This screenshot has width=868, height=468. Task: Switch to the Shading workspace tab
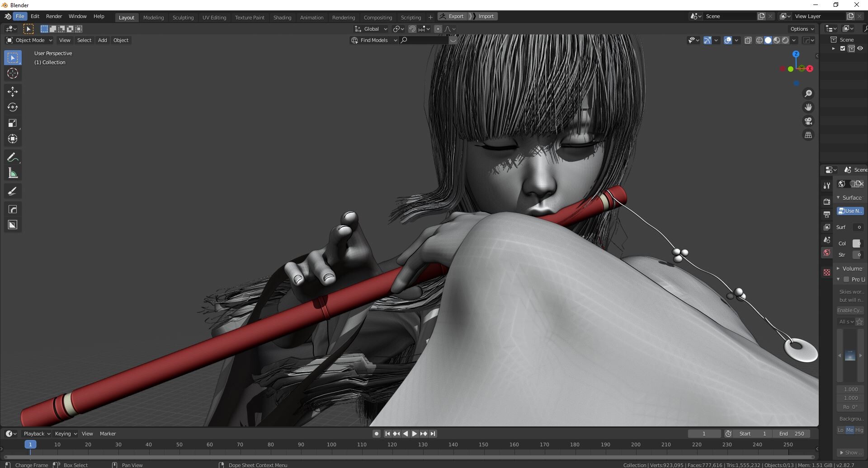pyautogui.click(x=282, y=18)
